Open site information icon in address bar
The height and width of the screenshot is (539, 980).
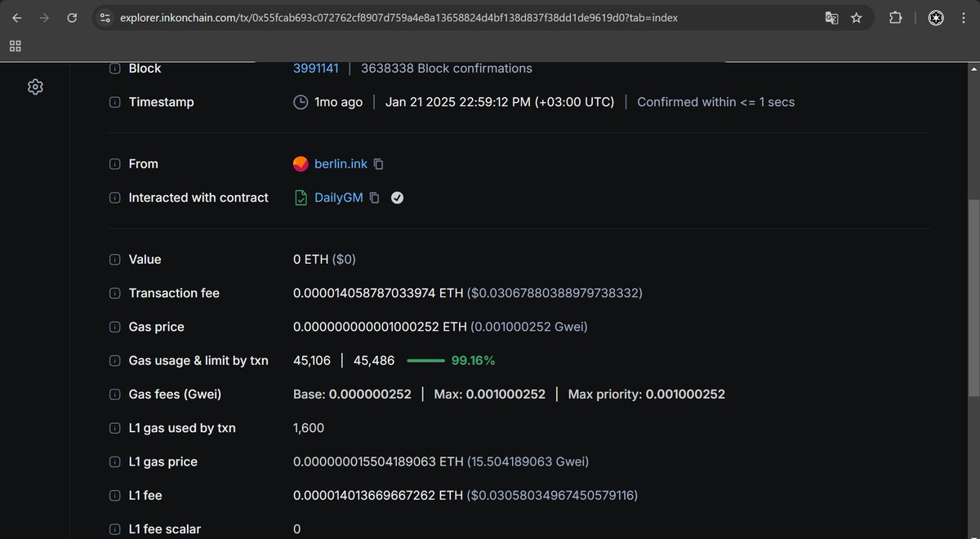tap(104, 18)
